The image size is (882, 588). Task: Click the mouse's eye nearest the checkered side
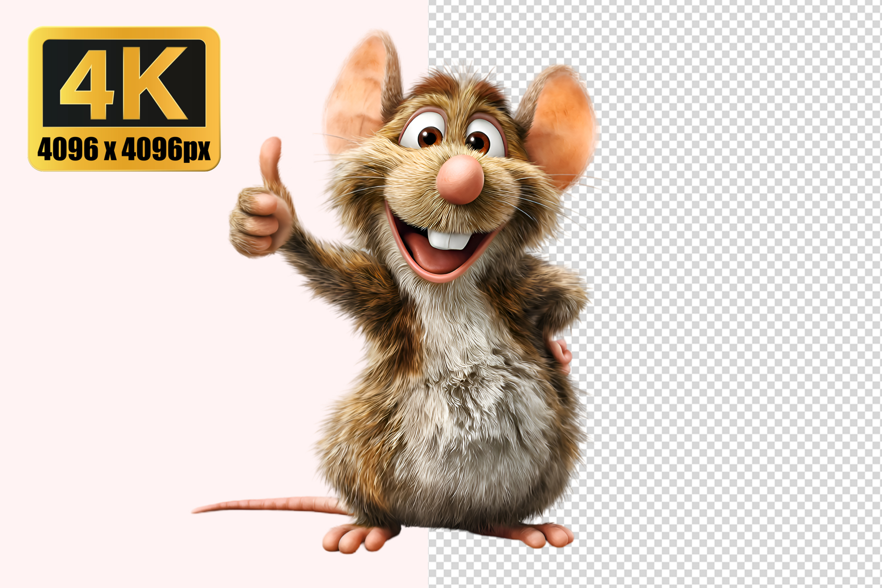point(478,140)
